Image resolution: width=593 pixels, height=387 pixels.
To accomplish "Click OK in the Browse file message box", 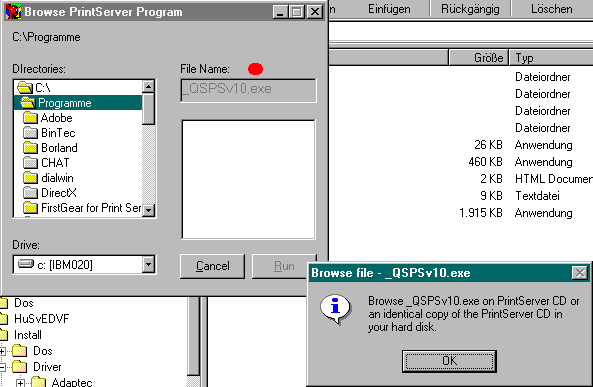I will pyautogui.click(x=449, y=361).
